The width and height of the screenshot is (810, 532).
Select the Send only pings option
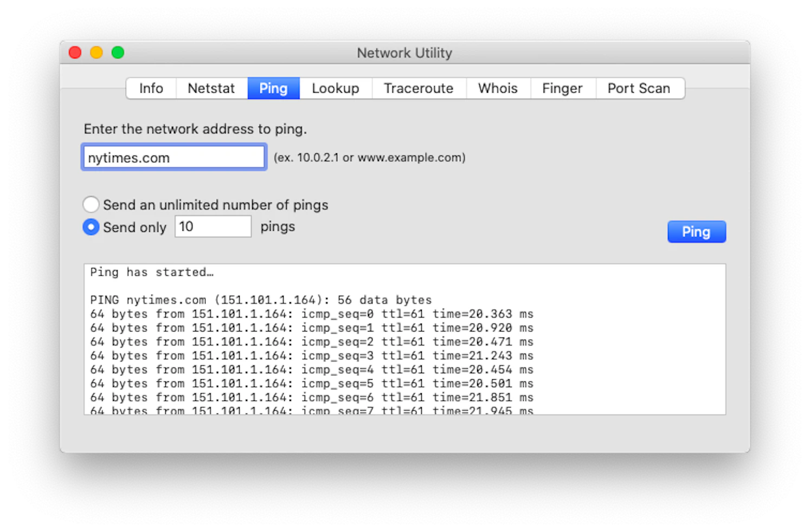[x=91, y=227]
